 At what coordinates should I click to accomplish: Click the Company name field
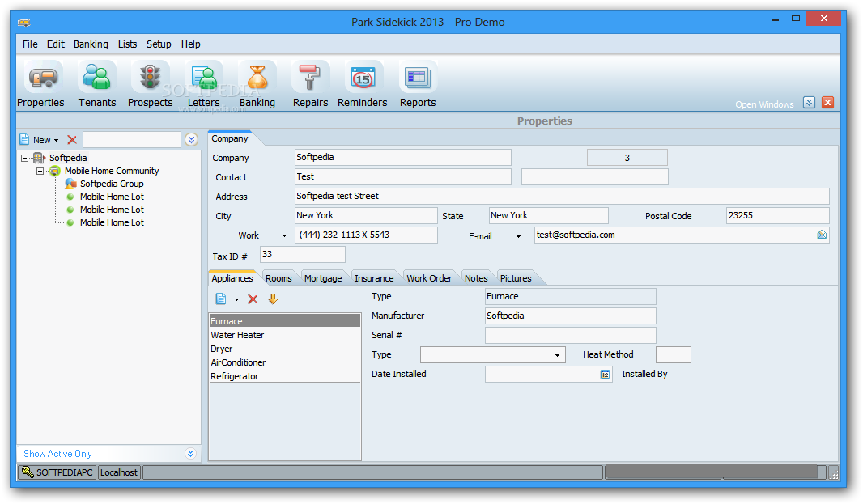(x=403, y=158)
